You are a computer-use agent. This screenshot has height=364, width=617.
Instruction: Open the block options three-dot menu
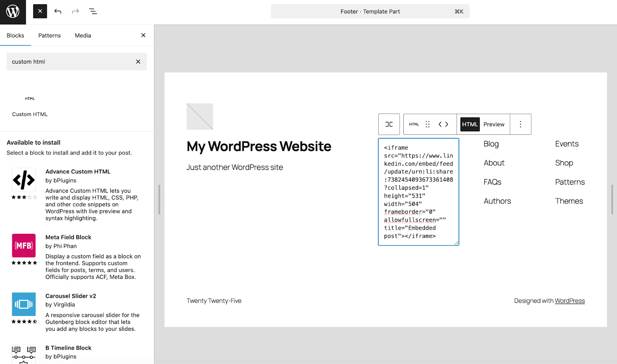tap(521, 124)
